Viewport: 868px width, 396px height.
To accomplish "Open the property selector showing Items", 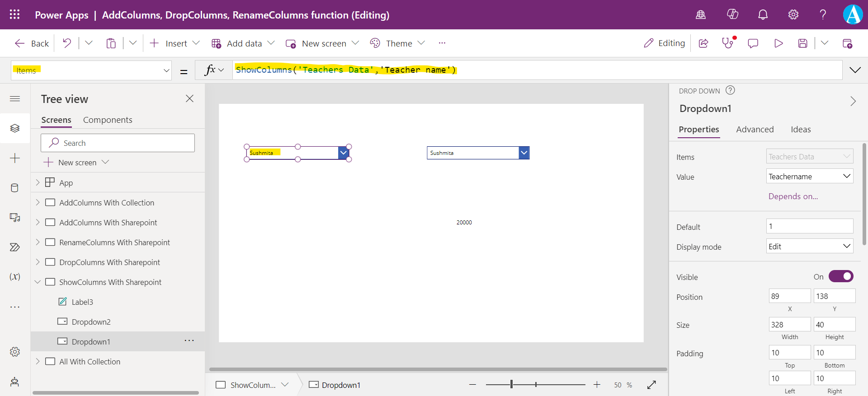I will [x=91, y=70].
